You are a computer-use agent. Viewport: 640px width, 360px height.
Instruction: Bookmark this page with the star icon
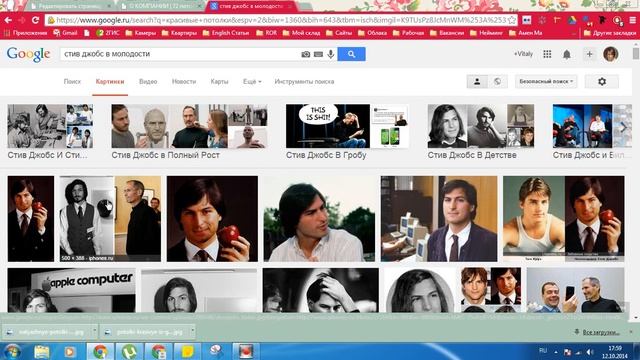point(512,20)
